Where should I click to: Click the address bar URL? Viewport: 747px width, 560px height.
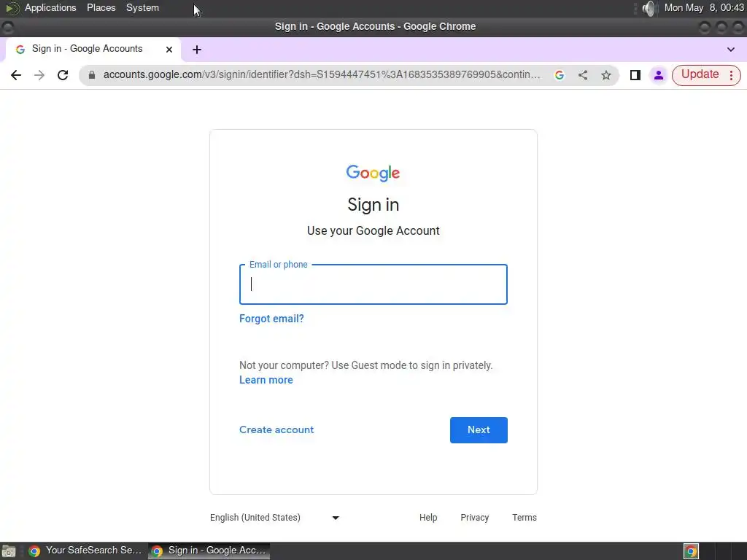322,75
